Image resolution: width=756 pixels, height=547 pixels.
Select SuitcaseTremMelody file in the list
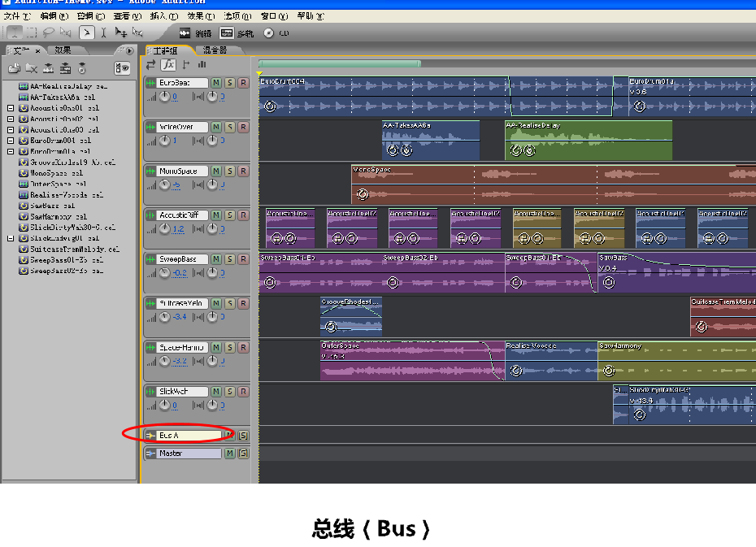74,250
